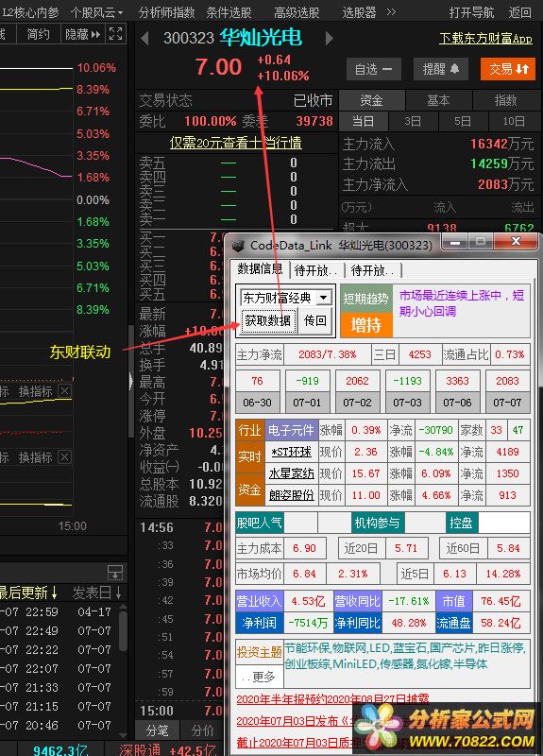Viewport: 543px width, 756px height.
Task: Go to next stock with right arrow
Action: pyautogui.click(x=330, y=38)
